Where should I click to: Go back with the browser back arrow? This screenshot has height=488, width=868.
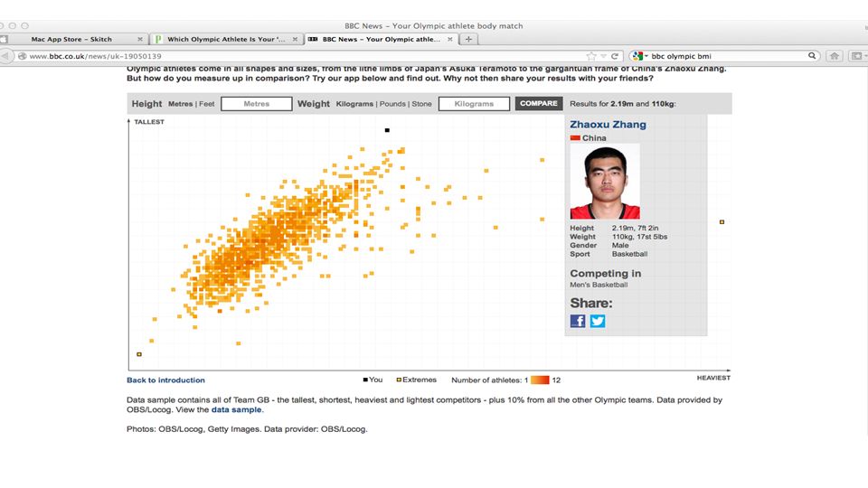coord(5,56)
